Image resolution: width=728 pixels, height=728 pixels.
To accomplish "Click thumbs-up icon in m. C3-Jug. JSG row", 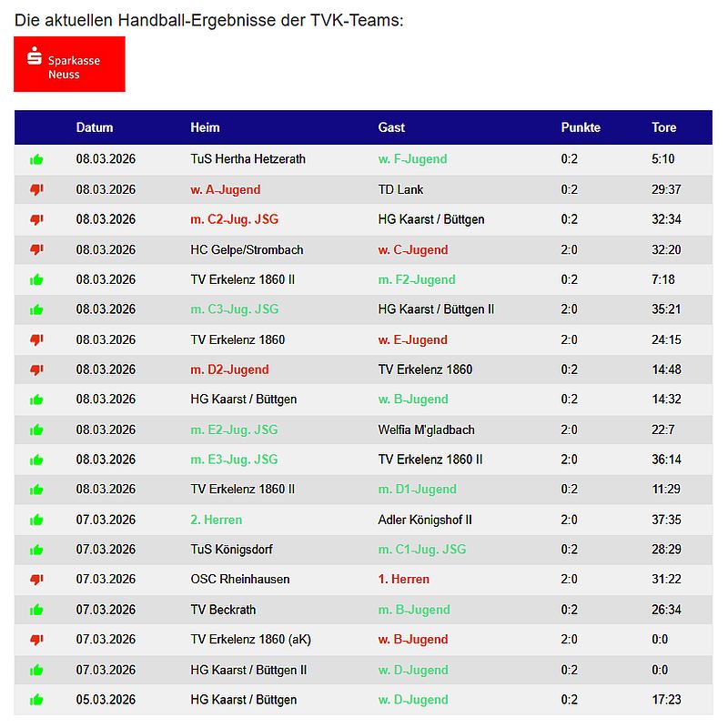I will [x=36, y=309].
